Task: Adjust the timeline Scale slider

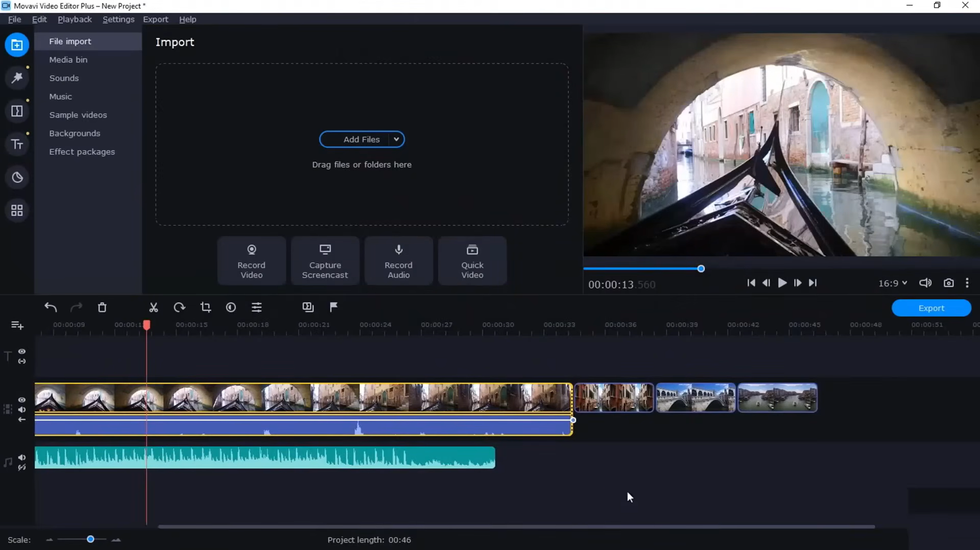Action: coord(90,539)
